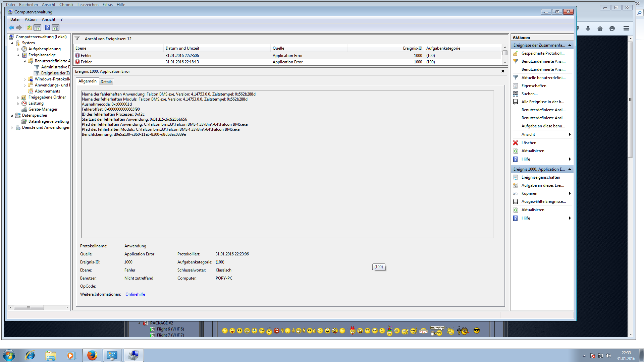Click the blue Help toolbar icon

point(47,28)
